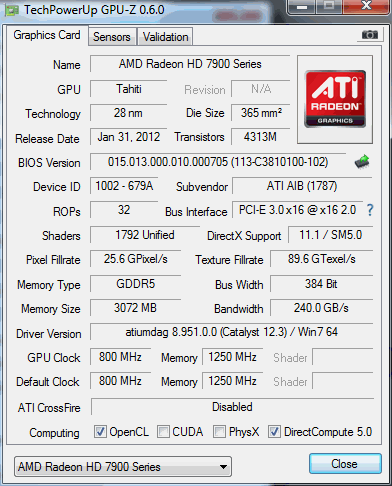Click the Device ID field 1002 - 679A
This screenshot has height=486, width=392.
[x=124, y=186]
